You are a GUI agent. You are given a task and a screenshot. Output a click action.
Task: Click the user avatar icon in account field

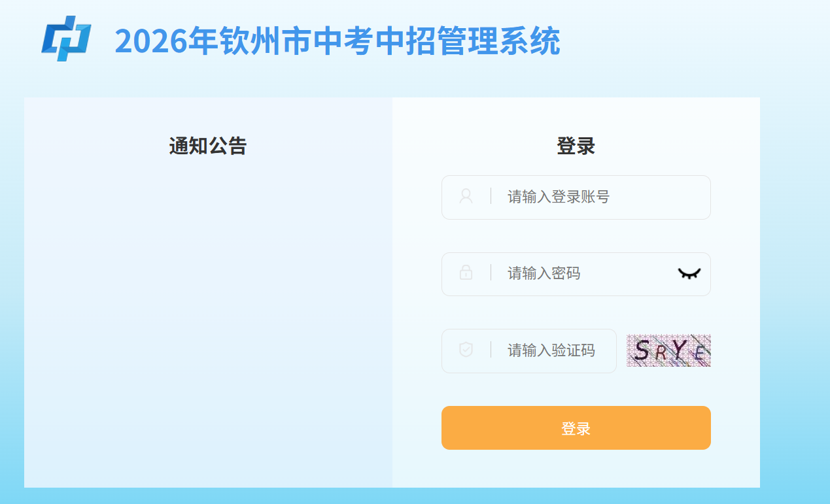pyautogui.click(x=466, y=196)
